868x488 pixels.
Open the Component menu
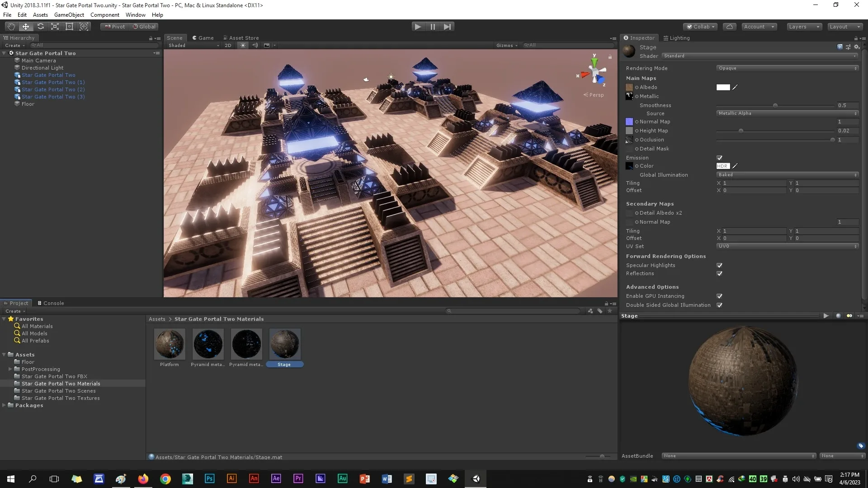point(105,15)
